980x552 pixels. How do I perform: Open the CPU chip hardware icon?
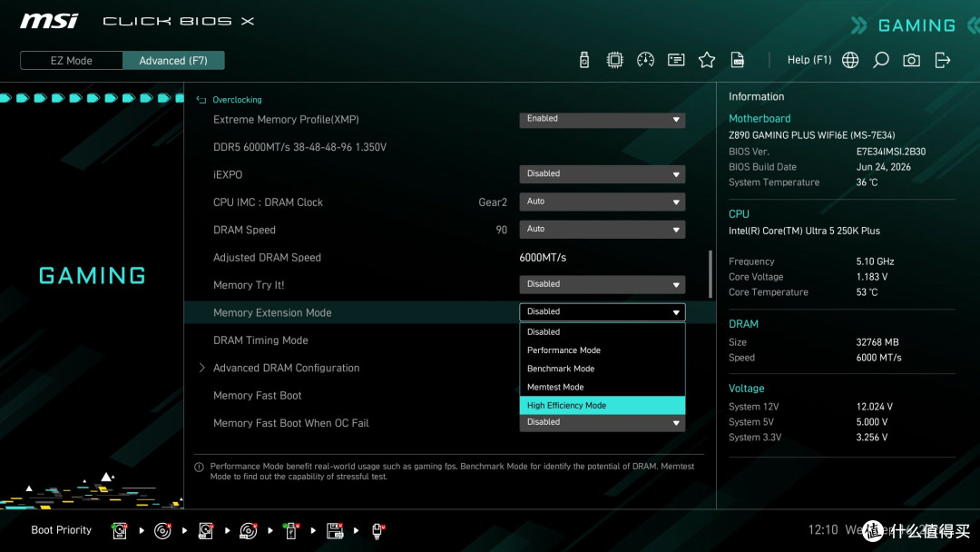click(615, 60)
